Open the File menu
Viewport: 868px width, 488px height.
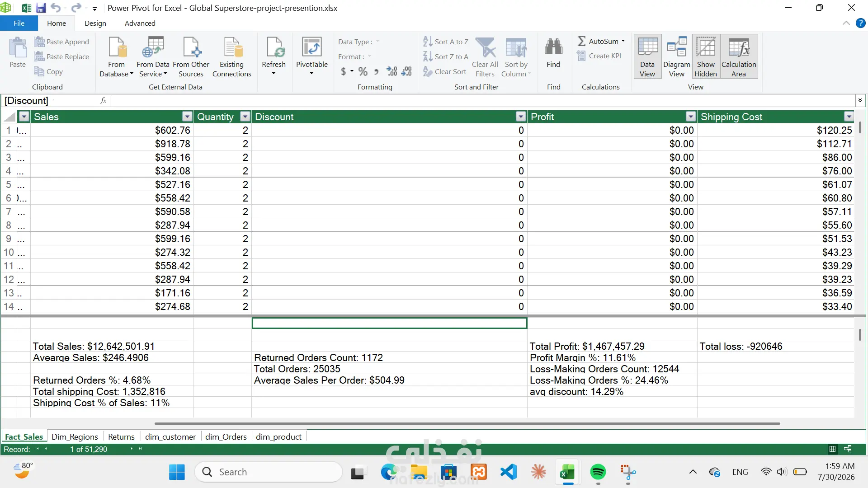tap(19, 23)
